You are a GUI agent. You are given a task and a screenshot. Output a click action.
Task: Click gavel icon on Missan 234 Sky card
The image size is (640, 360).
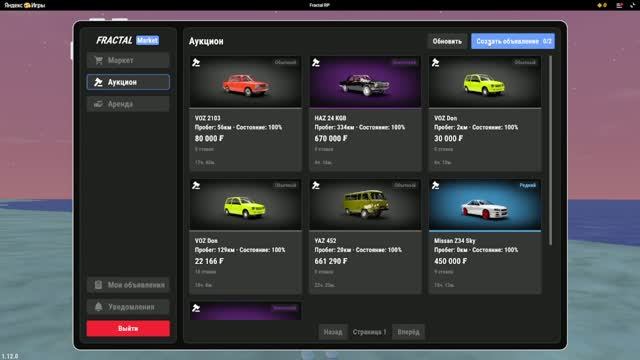coord(436,185)
